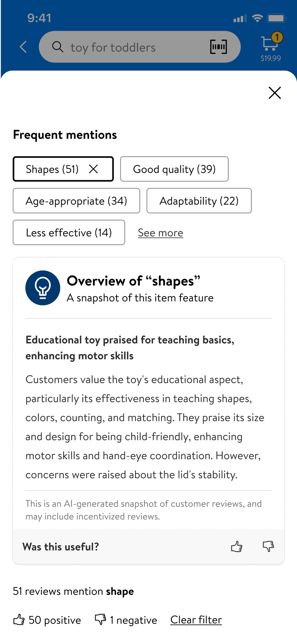Image resolution: width=297 pixels, height=644 pixels.
Task: Toggle the Age-appropriate (34) chip
Action: pos(76,201)
